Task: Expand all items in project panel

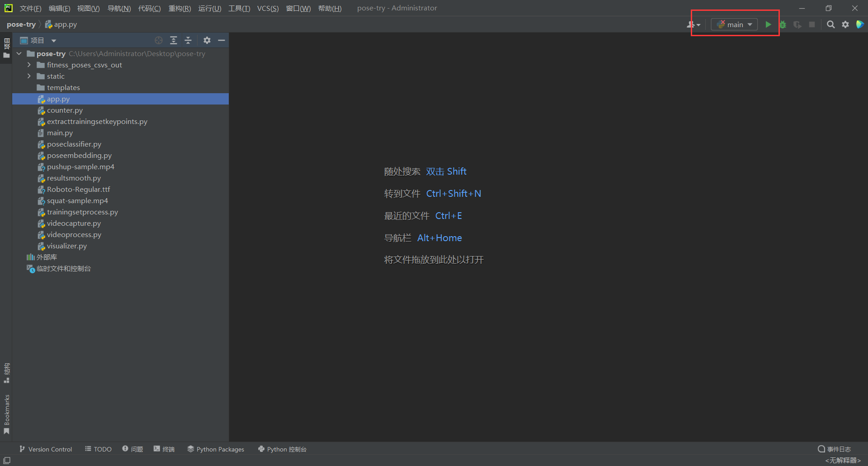Action: pyautogui.click(x=174, y=40)
